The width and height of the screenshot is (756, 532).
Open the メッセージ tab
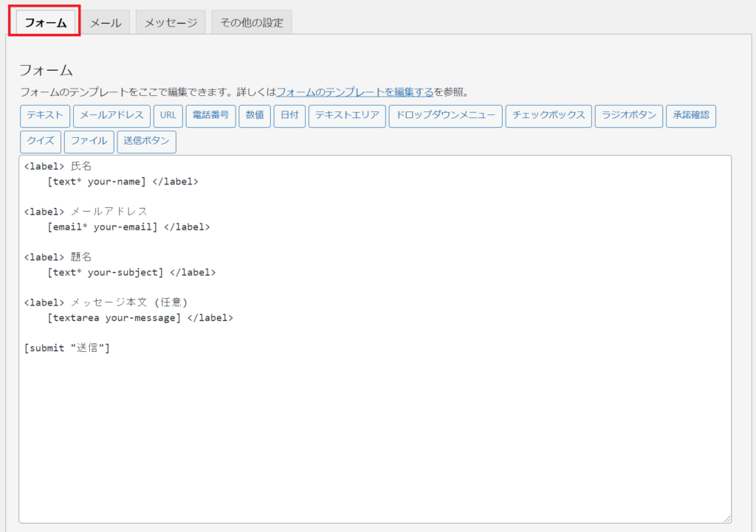point(171,22)
